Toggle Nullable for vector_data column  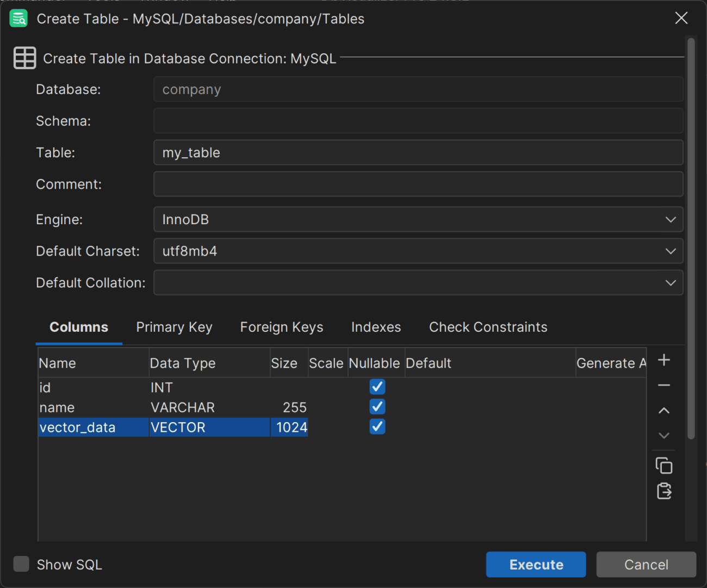click(x=377, y=427)
